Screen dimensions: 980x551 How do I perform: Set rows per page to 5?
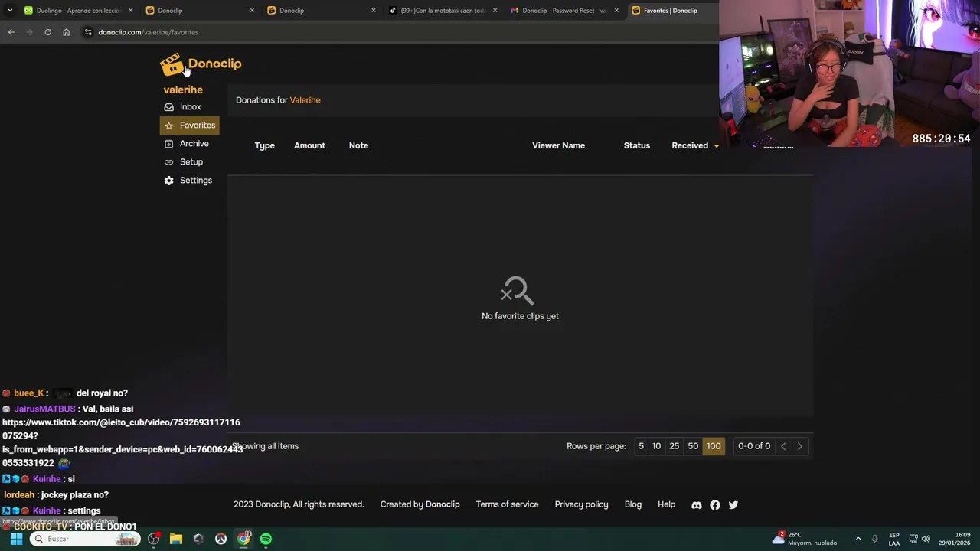click(x=642, y=446)
